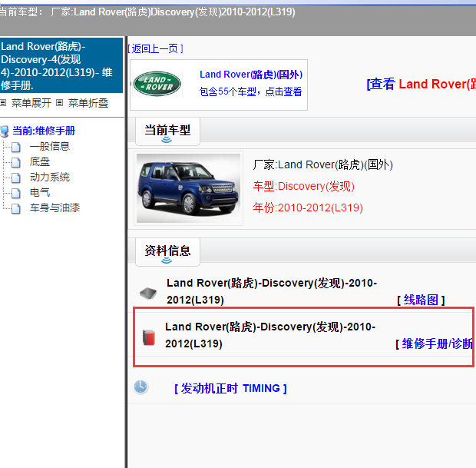Open the 车身与油漆 tree item
This screenshot has height=468, width=476.
55,208
